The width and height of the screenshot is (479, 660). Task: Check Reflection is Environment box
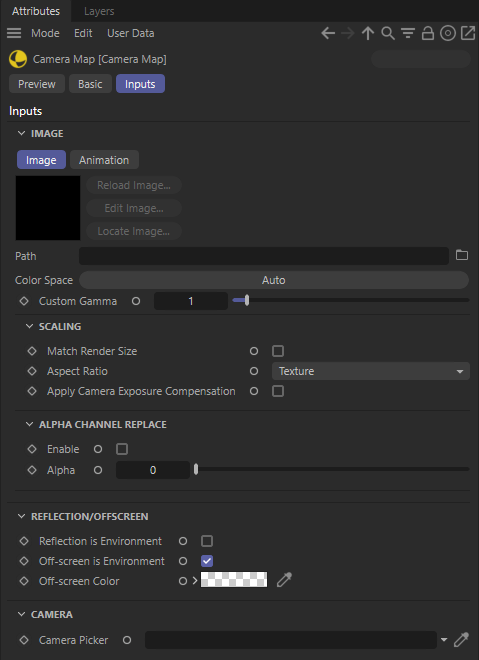tap(207, 541)
